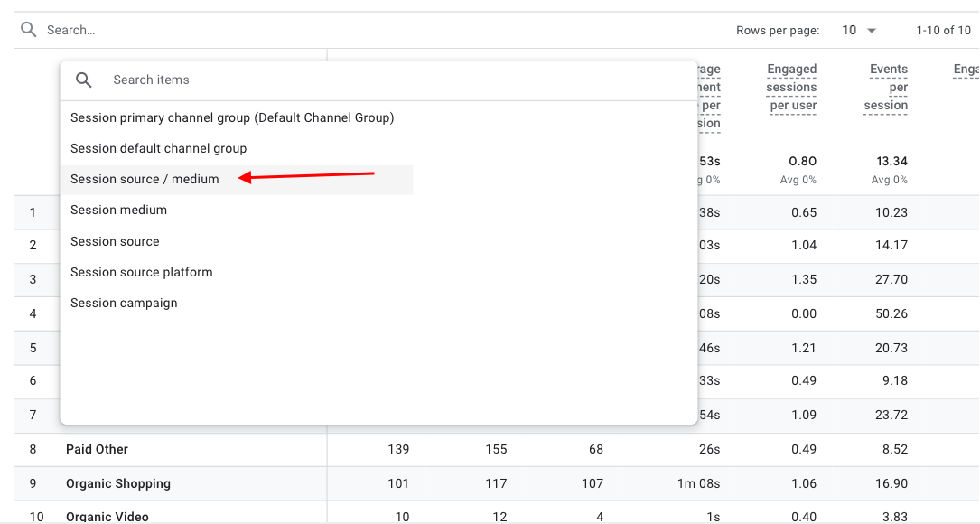980x524 pixels.
Task: Pick Session medium from the list
Action: 118,210
